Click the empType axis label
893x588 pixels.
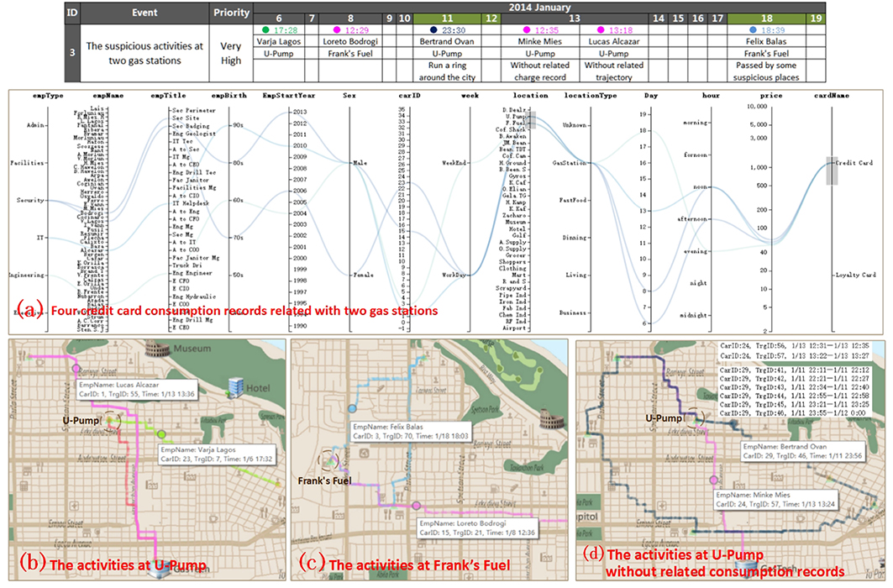coord(48,96)
